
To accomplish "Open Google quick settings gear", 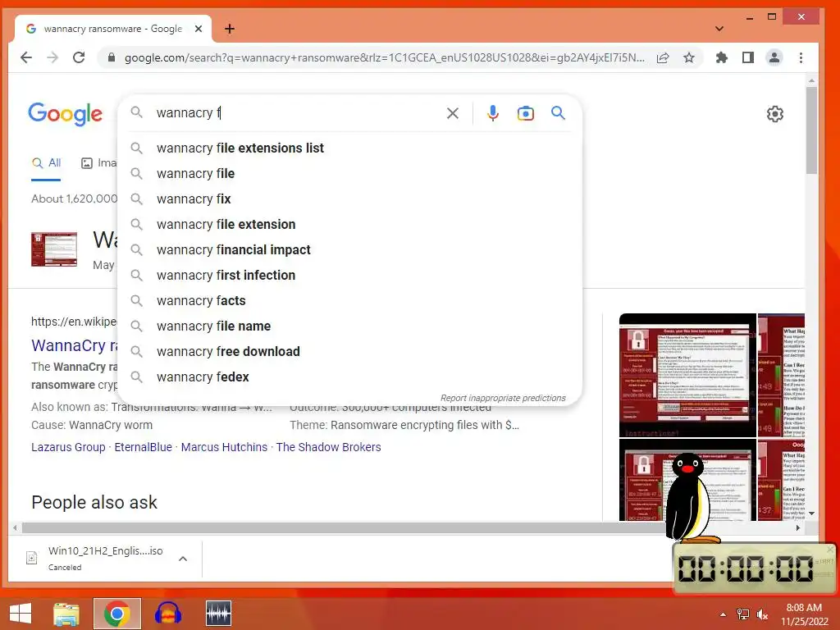I will (774, 113).
